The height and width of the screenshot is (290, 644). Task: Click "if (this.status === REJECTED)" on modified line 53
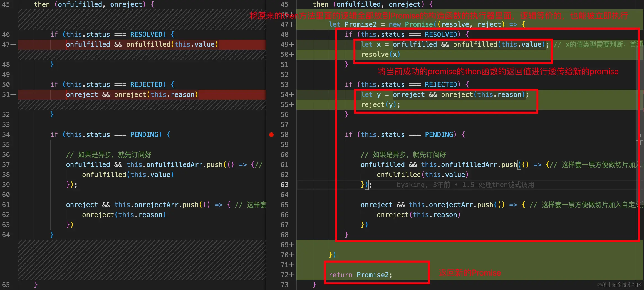[x=403, y=85]
